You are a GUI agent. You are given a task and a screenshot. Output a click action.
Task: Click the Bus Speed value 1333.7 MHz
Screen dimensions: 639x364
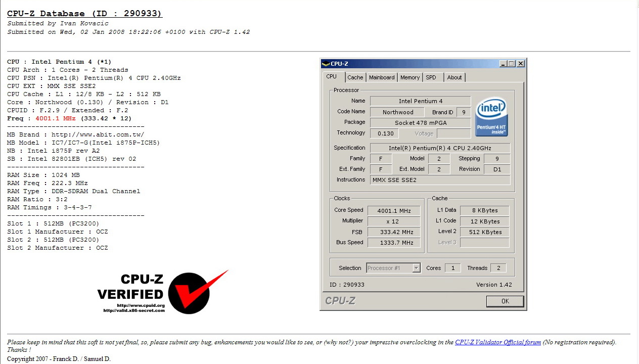click(394, 243)
